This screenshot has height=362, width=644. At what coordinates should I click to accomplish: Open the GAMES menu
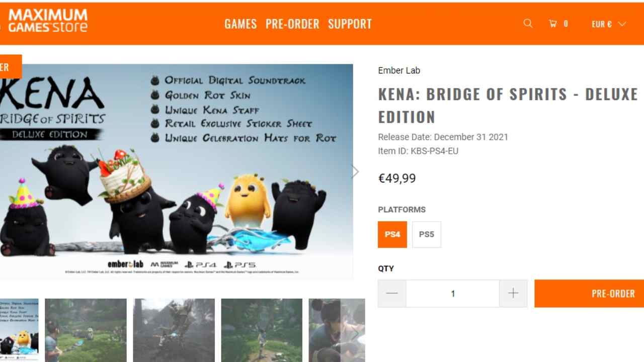point(240,24)
